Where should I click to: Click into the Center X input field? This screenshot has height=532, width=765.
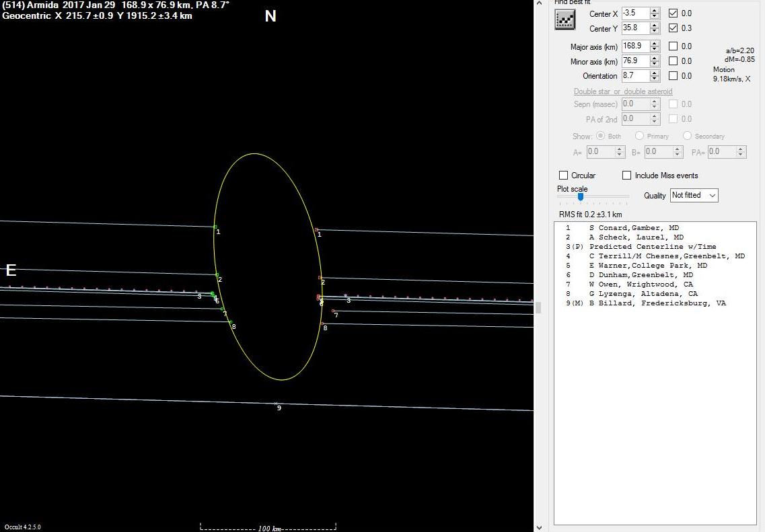(x=635, y=13)
